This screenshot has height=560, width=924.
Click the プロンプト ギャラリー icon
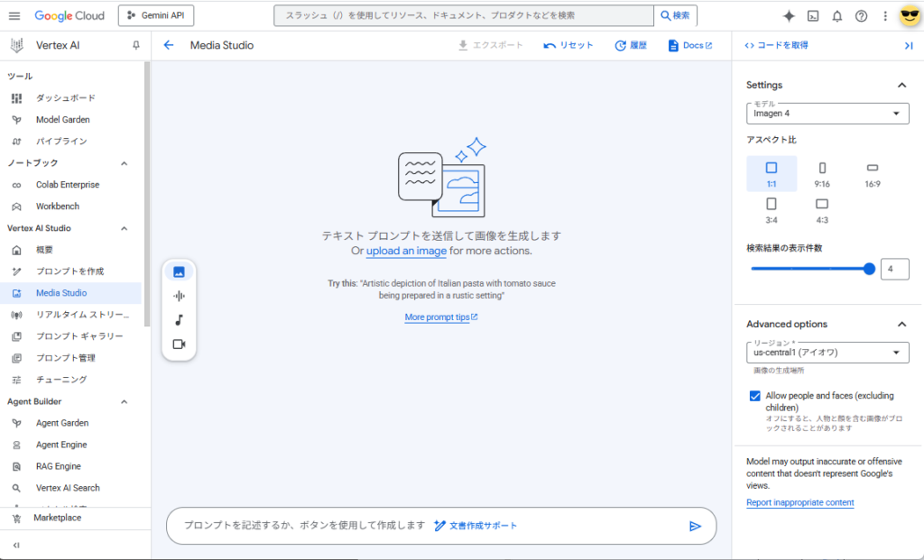16,336
